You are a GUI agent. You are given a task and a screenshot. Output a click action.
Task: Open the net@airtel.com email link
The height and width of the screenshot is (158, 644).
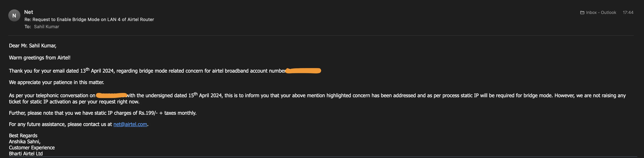pos(130,124)
